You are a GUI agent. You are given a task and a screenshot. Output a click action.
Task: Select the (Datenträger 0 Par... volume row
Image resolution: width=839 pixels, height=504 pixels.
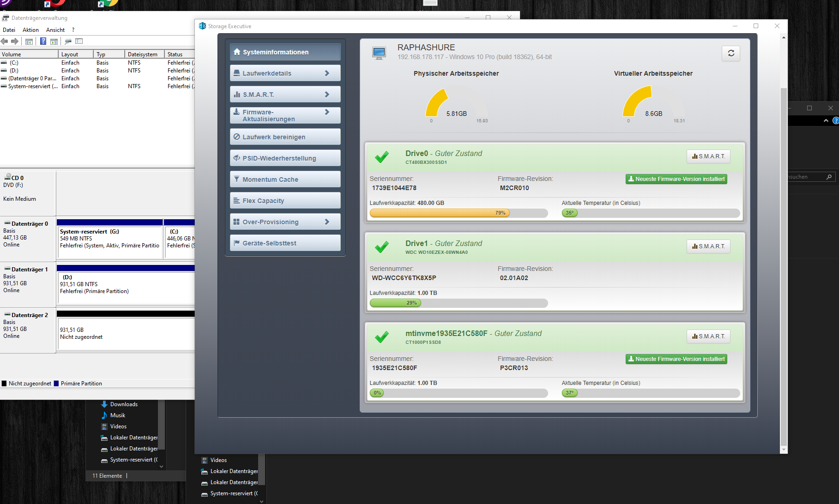97,78
